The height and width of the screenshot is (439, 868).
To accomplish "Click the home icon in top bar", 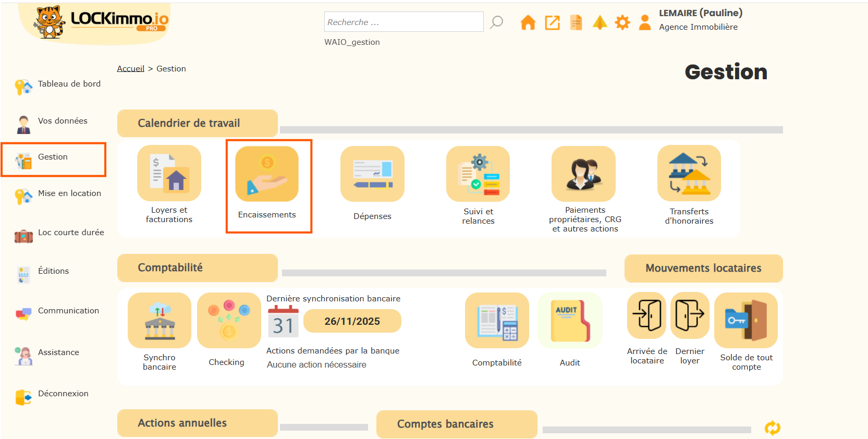I will [x=528, y=22].
